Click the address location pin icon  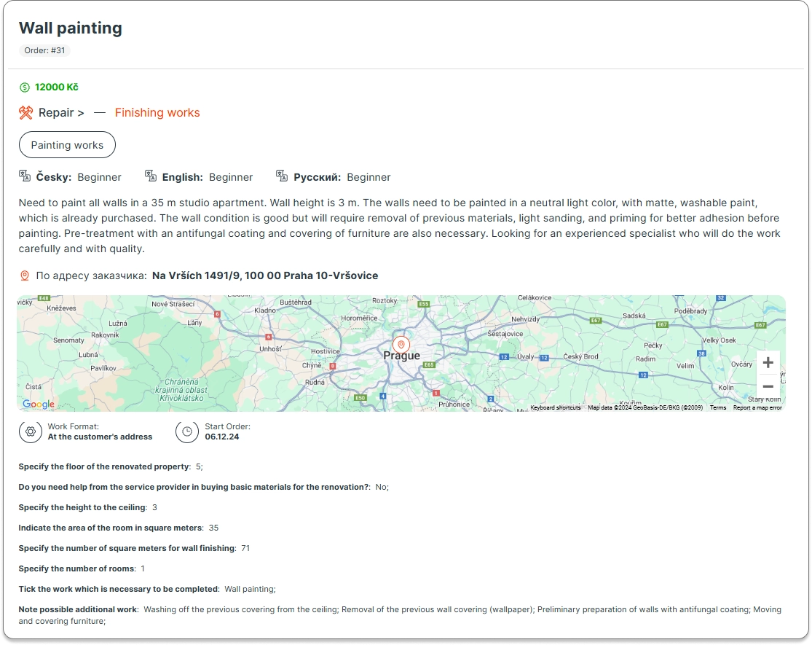click(x=25, y=275)
